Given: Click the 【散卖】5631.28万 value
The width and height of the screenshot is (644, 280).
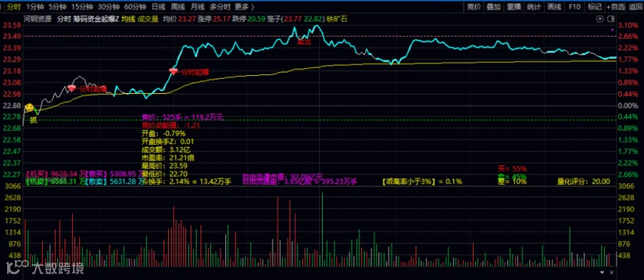Looking at the screenshot, I should [116, 181].
